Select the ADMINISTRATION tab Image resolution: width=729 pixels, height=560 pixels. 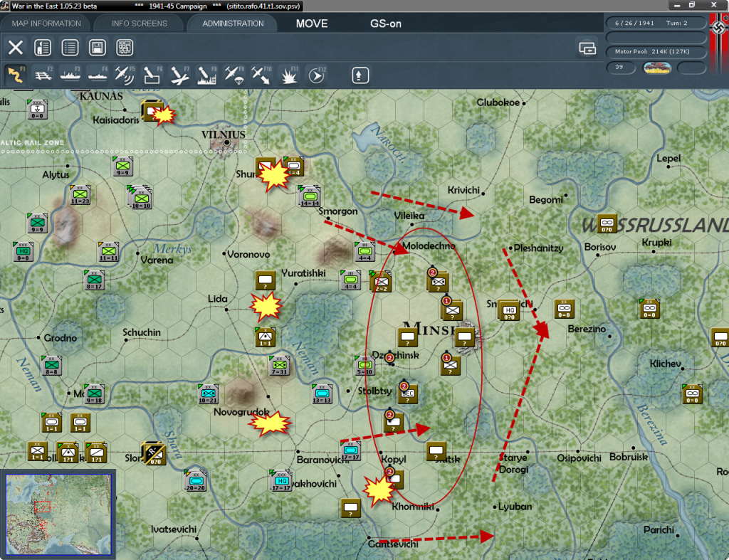(x=233, y=23)
